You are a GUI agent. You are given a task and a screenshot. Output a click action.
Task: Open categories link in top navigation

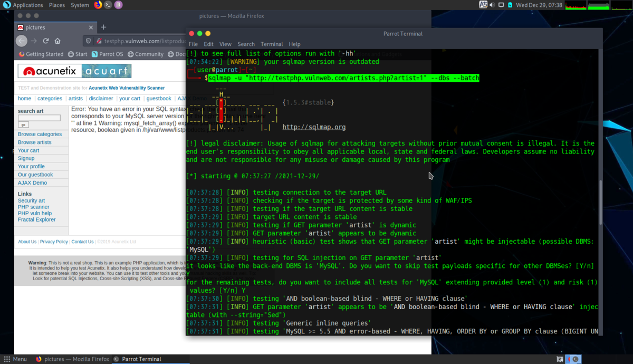pyautogui.click(x=50, y=99)
